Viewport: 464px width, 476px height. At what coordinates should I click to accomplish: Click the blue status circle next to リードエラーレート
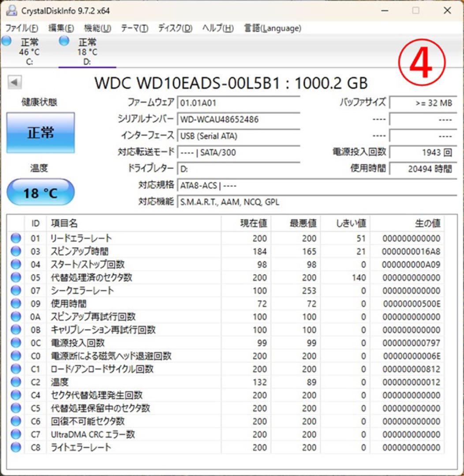[x=15, y=238]
